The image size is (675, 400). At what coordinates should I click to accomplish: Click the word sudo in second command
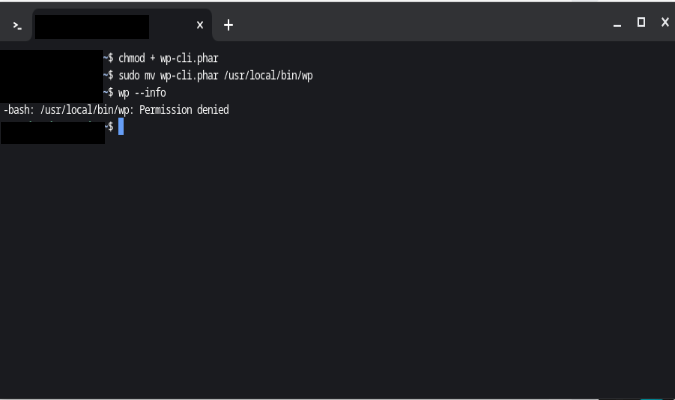(129, 75)
